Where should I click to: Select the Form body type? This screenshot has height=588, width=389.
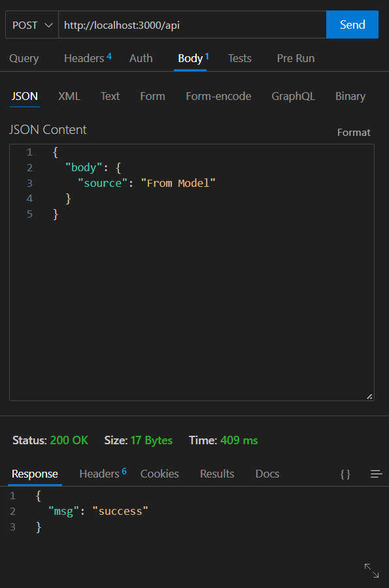tap(153, 97)
